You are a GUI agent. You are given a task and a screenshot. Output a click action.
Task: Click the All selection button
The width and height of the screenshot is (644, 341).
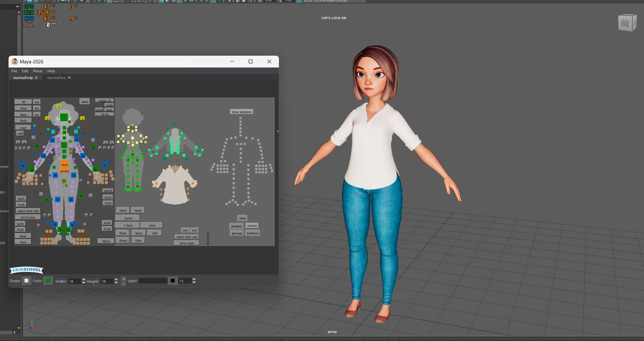[23, 102]
